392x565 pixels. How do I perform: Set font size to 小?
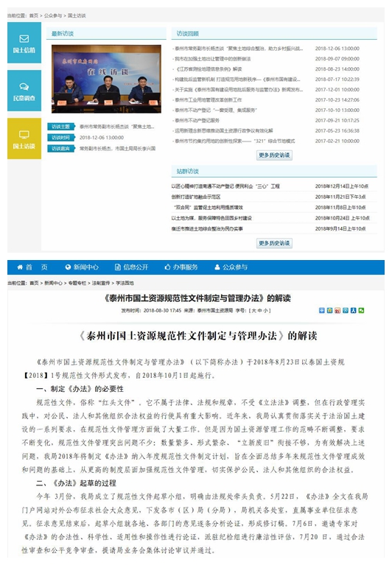(265, 310)
